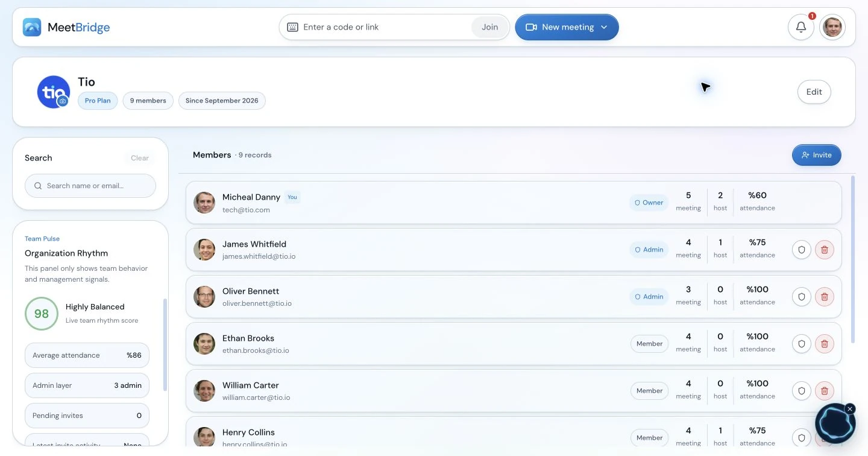The width and height of the screenshot is (868, 456).
Task: Clear the member search
Action: pyautogui.click(x=140, y=158)
